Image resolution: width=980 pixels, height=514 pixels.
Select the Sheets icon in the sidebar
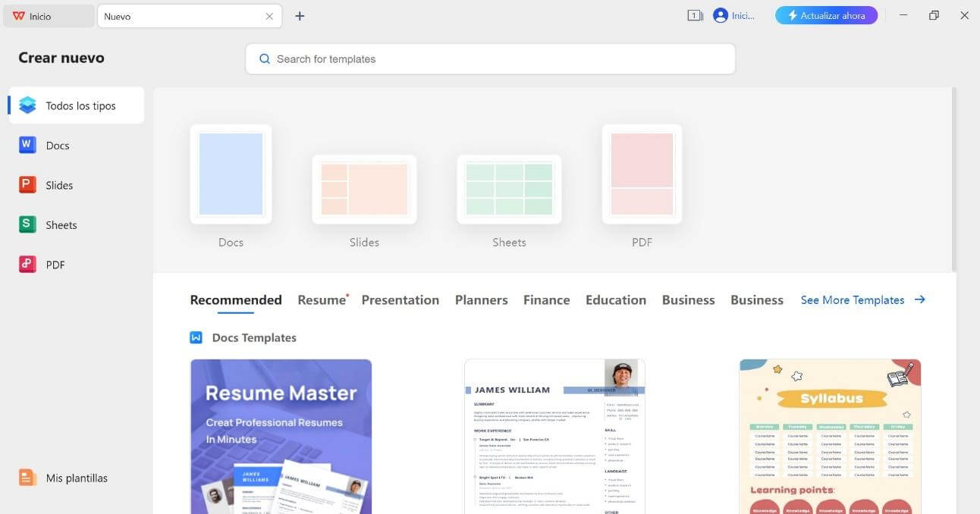(x=27, y=224)
